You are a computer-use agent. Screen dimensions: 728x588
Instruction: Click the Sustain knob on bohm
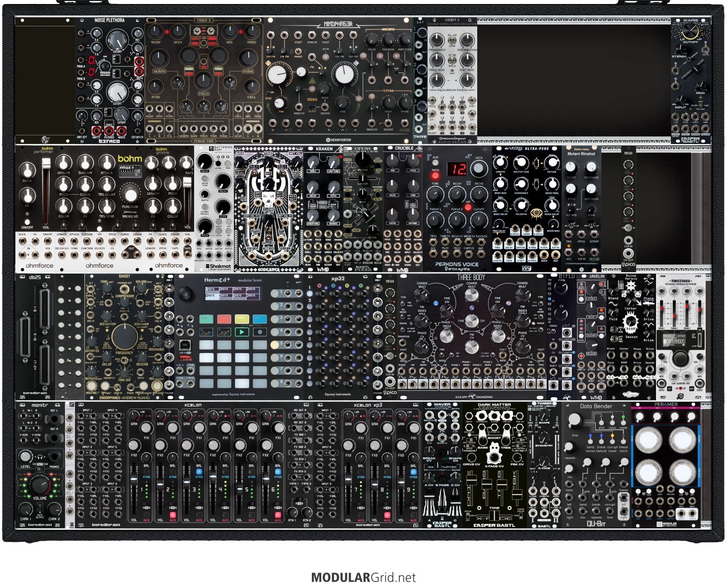[x=85, y=162]
